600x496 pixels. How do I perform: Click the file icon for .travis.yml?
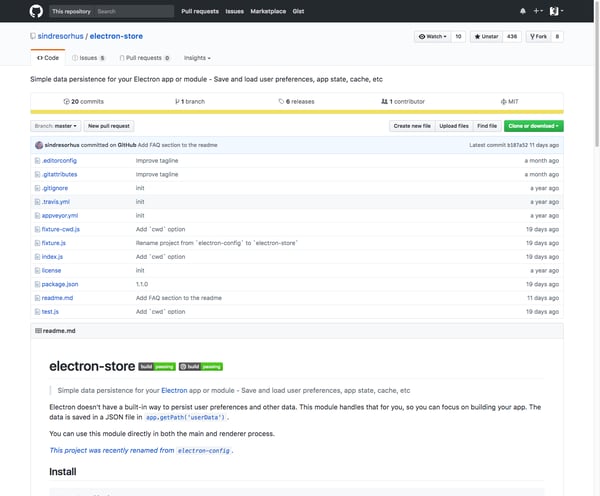[x=37, y=202]
